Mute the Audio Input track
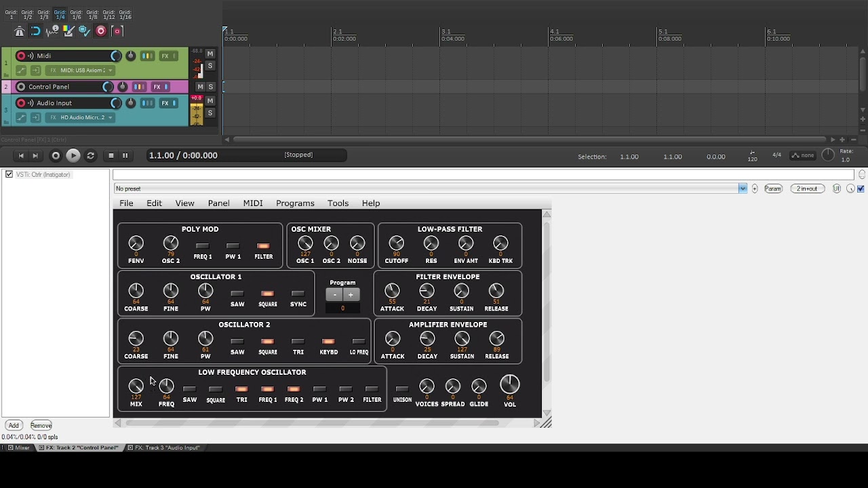This screenshot has height=488, width=868. point(210,101)
